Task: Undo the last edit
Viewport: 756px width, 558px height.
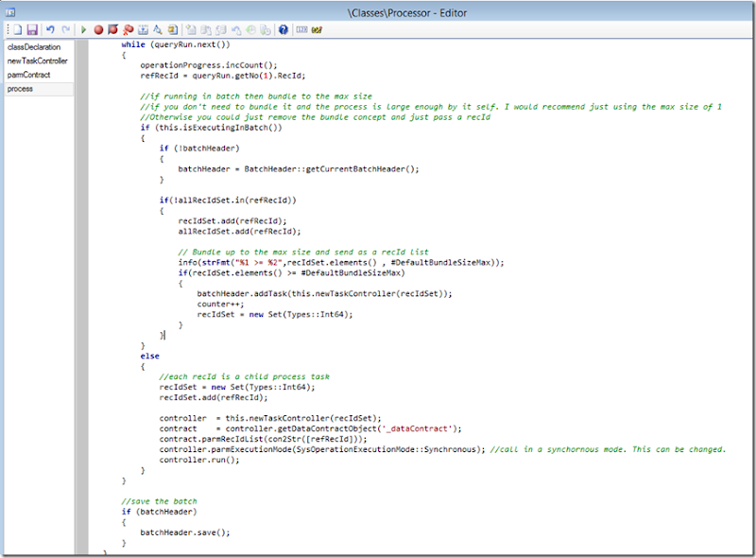Action: tap(51, 30)
